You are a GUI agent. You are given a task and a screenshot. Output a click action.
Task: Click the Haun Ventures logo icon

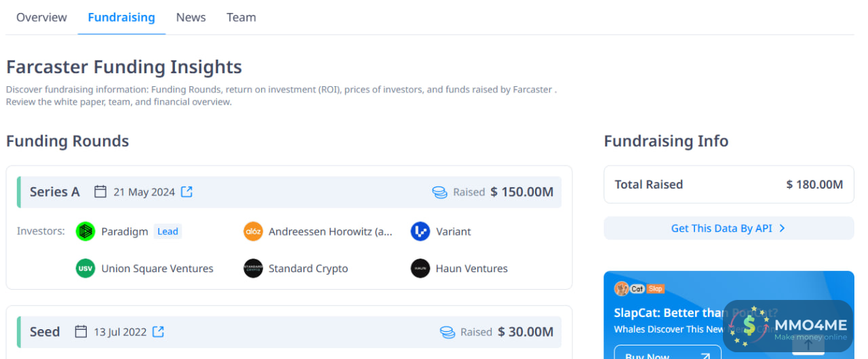click(x=420, y=269)
